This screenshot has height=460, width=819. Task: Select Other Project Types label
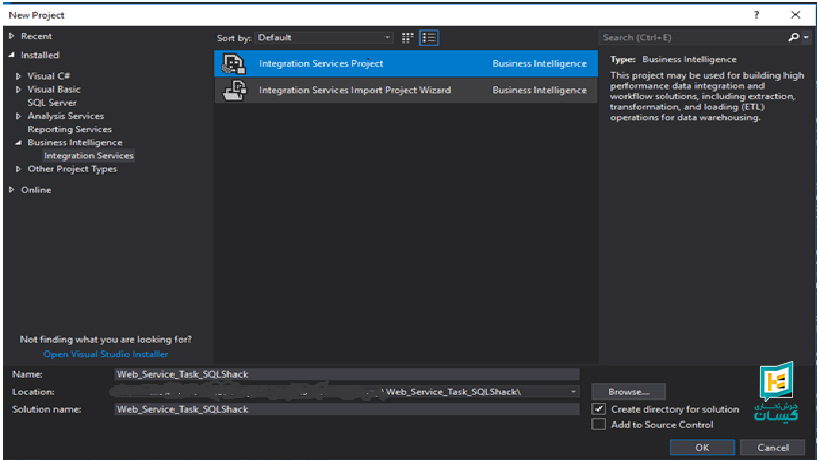click(x=72, y=169)
